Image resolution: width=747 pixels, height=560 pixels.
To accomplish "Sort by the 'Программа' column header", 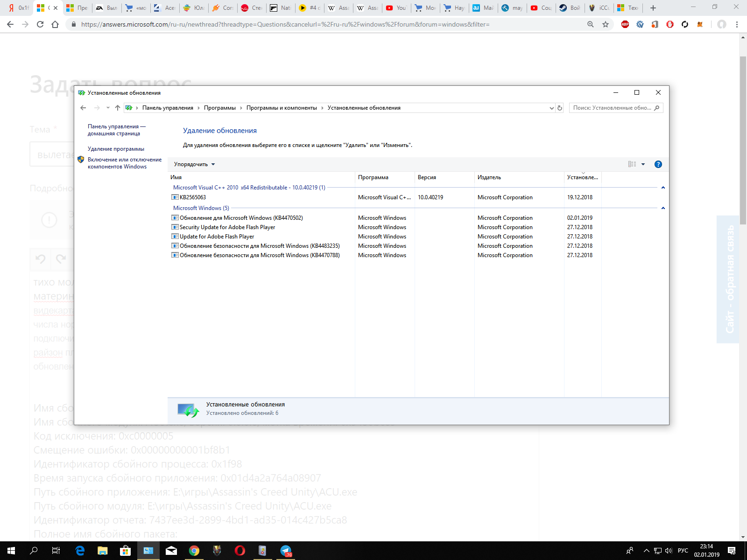I will click(385, 177).
